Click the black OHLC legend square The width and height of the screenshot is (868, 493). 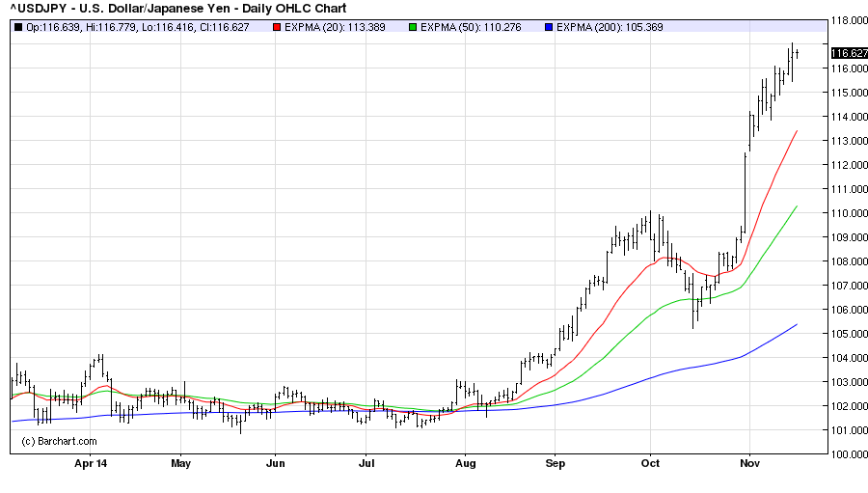19,27
